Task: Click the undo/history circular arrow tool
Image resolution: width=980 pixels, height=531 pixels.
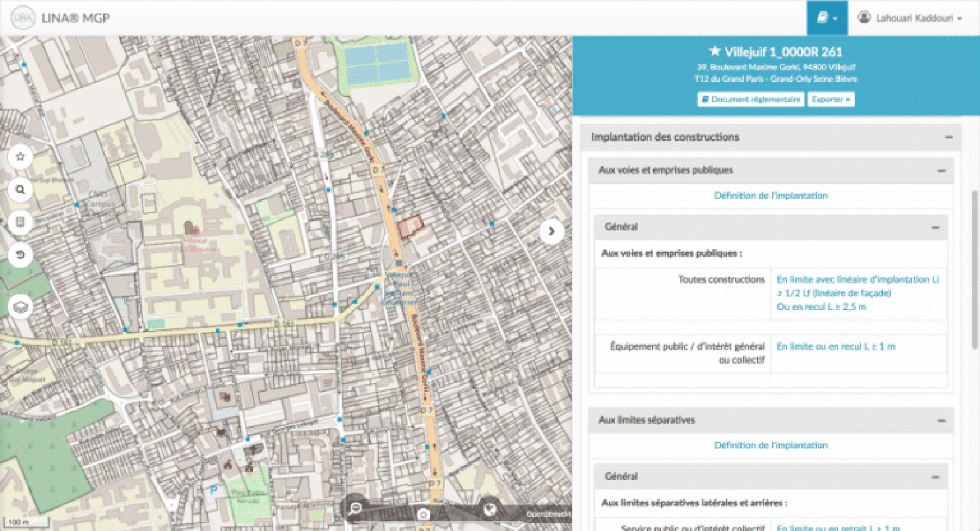Action: pyautogui.click(x=20, y=255)
